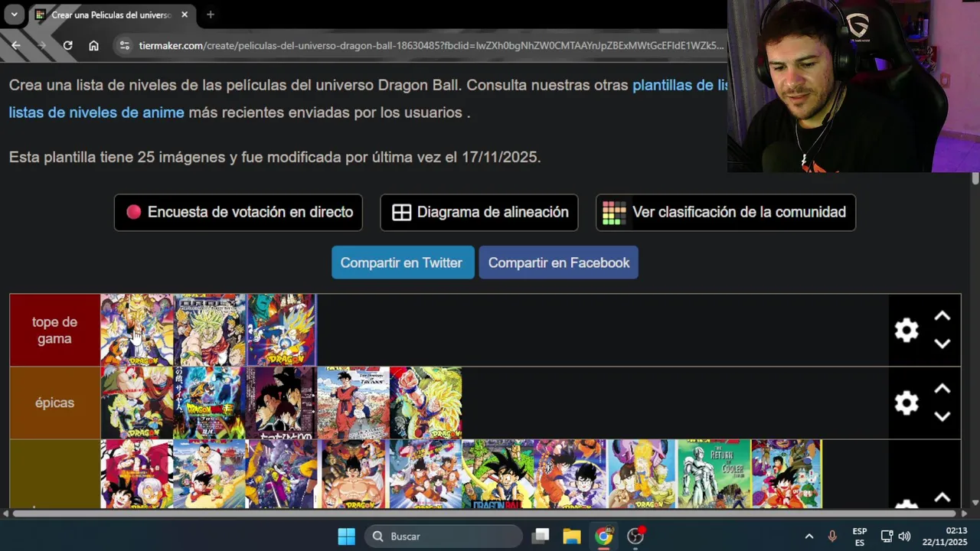980x551 pixels.
Task: Select History of Trunks poster in épicas
Action: (353, 403)
